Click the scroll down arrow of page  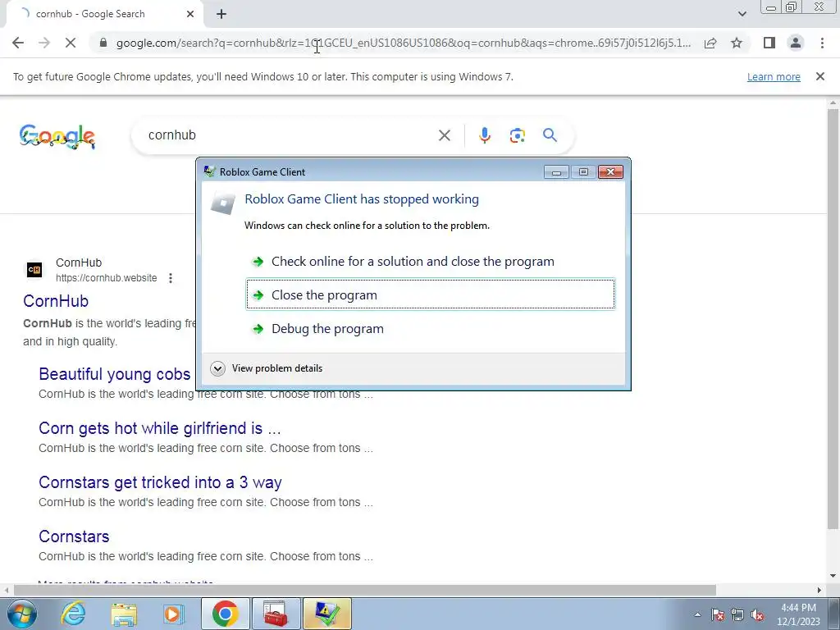coord(833,576)
